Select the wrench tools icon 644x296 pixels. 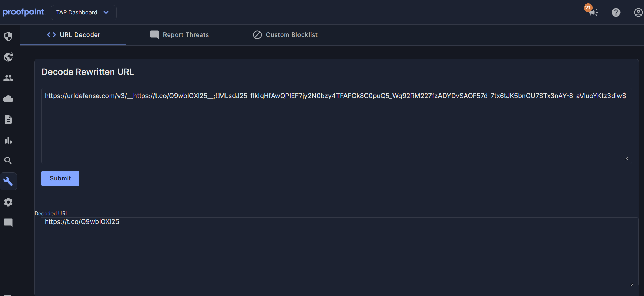click(x=8, y=181)
